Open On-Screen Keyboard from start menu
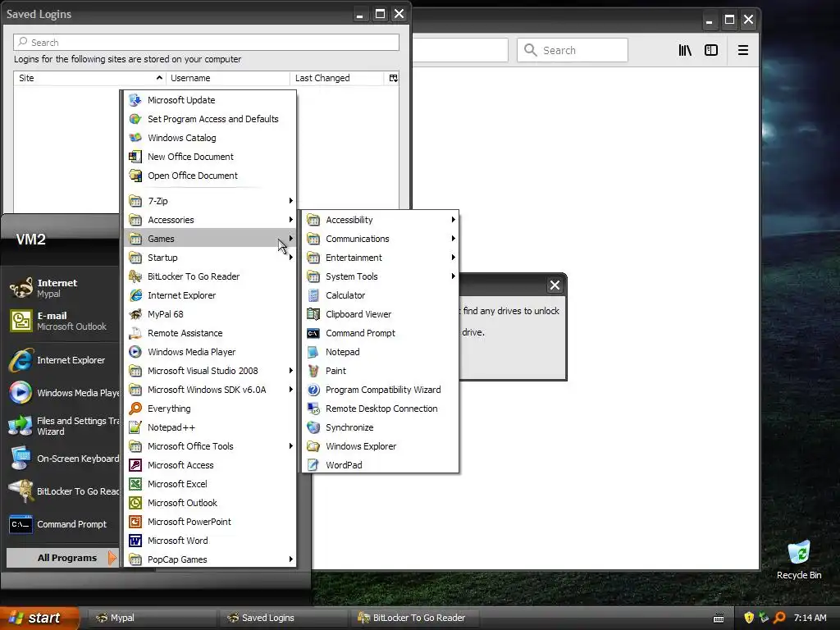Screen dimensions: 840x630 coord(62,459)
